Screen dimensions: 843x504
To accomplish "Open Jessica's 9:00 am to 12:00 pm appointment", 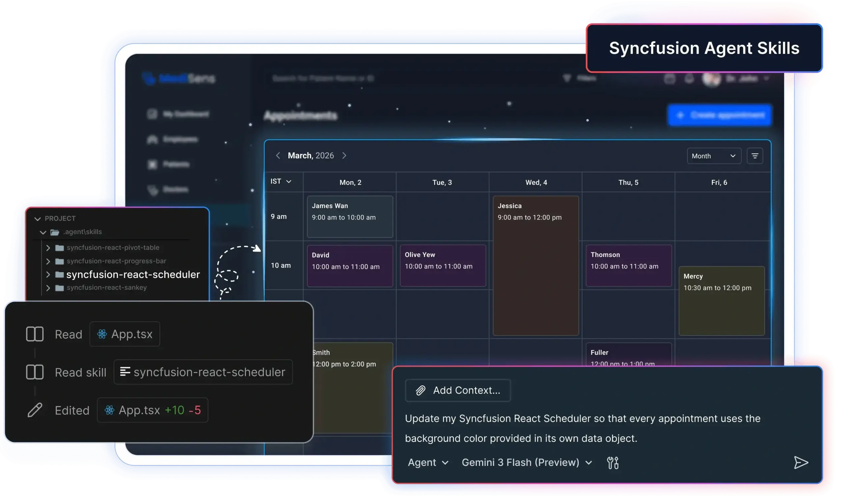I will click(x=536, y=265).
